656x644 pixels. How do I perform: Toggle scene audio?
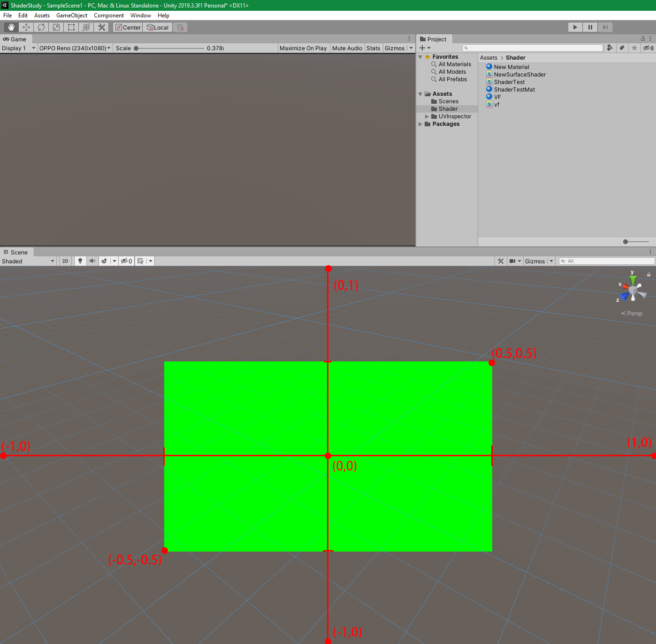tap(92, 261)
